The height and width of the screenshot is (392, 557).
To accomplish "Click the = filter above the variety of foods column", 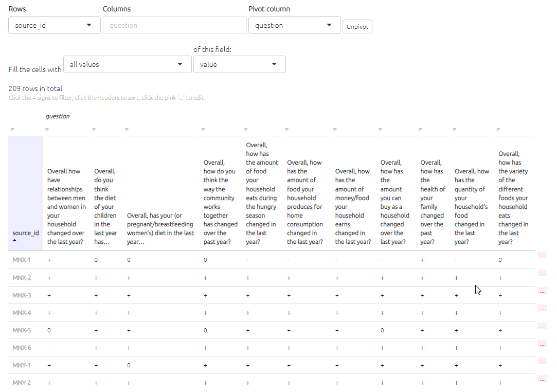I will pos(498,130).
